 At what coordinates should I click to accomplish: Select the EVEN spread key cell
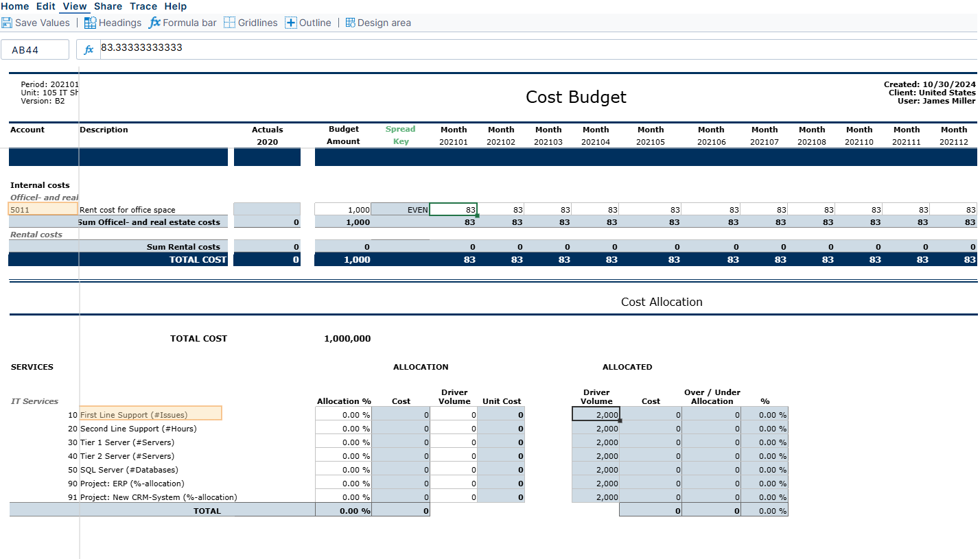coord(400,210)
